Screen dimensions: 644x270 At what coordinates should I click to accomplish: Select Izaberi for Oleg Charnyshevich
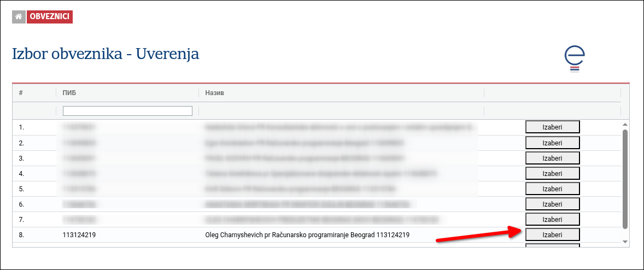[552, 234]
